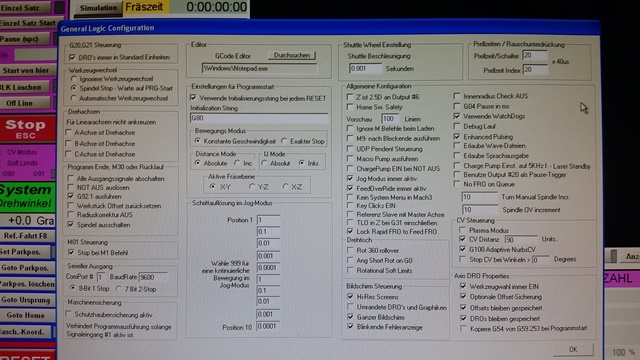Toggle 'Enhanced Pulsing' checkbox
The width and height of the screenshot is (640, 360).
tap(457, 136)
